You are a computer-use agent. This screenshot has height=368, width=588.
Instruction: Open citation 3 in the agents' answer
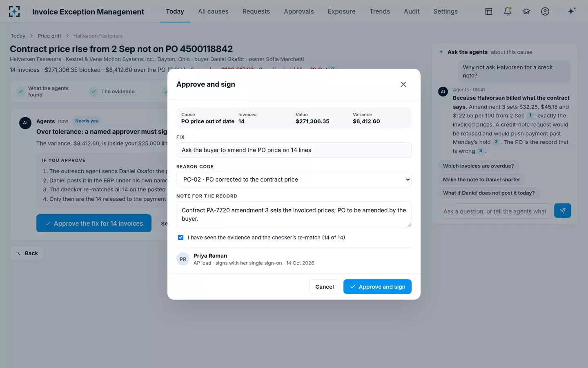481,151
